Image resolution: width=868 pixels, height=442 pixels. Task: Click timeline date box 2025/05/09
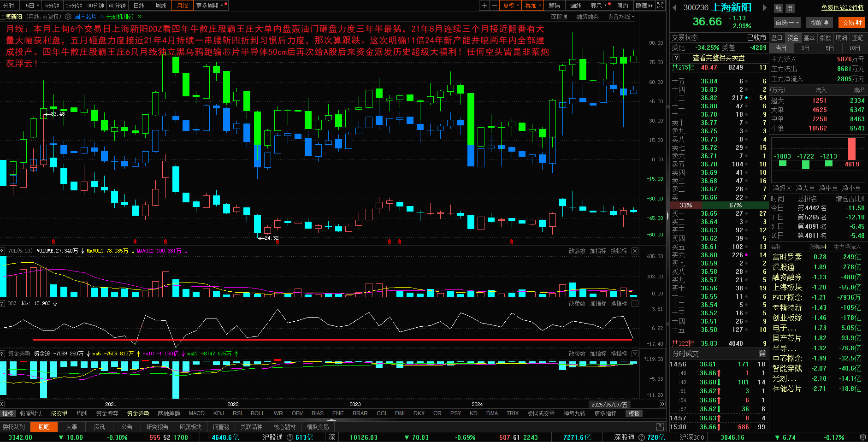[x=609, y=405]
